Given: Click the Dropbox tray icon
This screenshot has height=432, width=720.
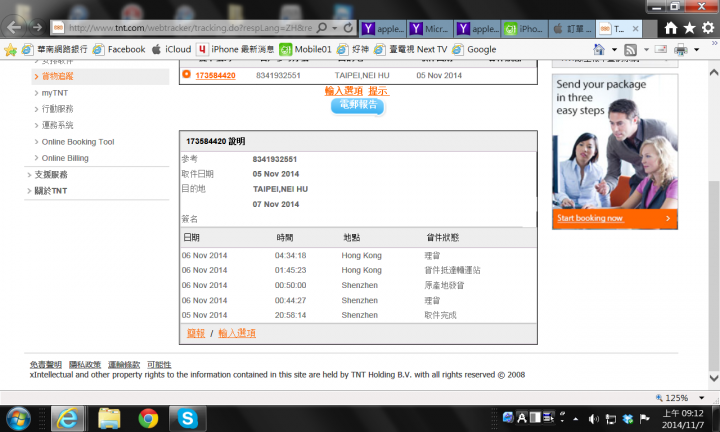Looking at the screenshot, I should (628, 419).
